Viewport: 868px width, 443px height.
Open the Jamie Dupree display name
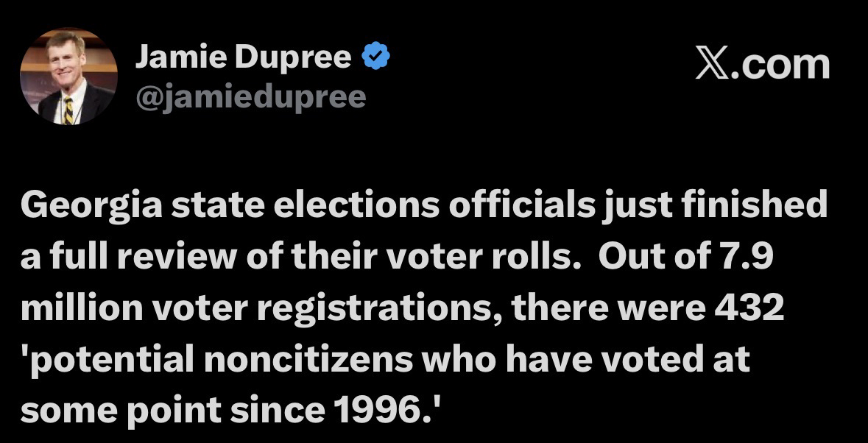tap(243, 57)
